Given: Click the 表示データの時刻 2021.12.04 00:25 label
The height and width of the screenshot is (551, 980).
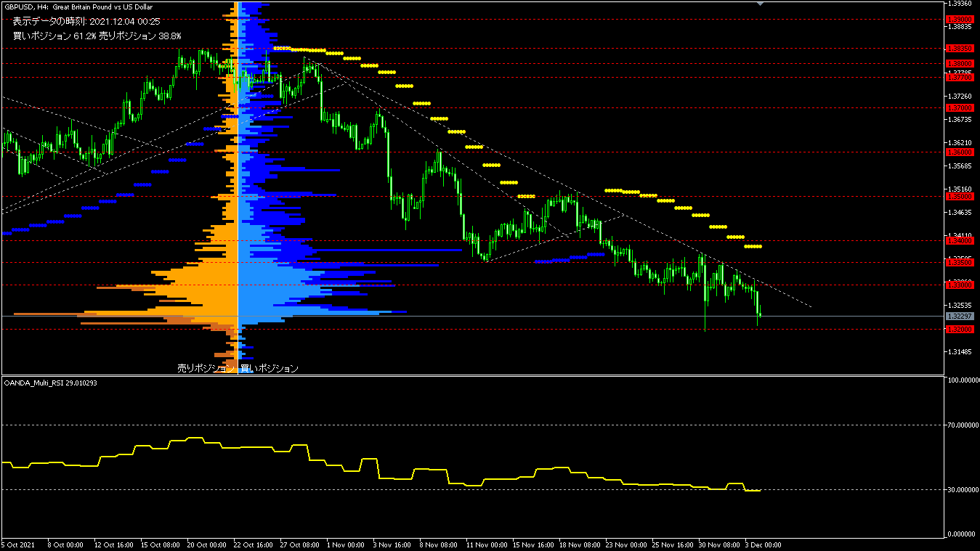Looking at the screenshot, I should [x=86, y=22].
